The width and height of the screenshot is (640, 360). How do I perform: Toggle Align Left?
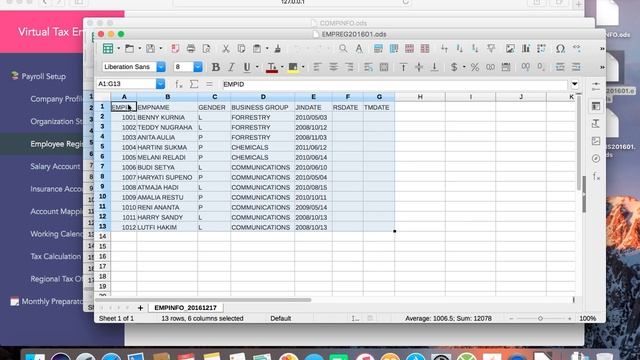pos(317,67)
